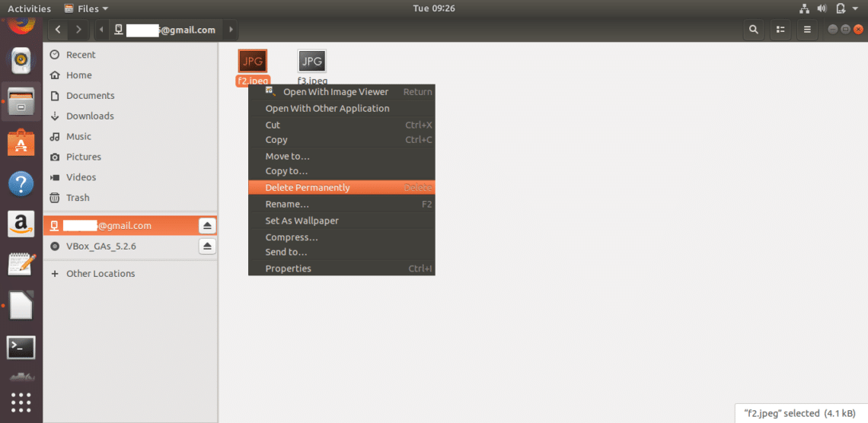
Task: Click the volume speaker icon in top bar
Action: pyautogui.click(x=822, y=8)
